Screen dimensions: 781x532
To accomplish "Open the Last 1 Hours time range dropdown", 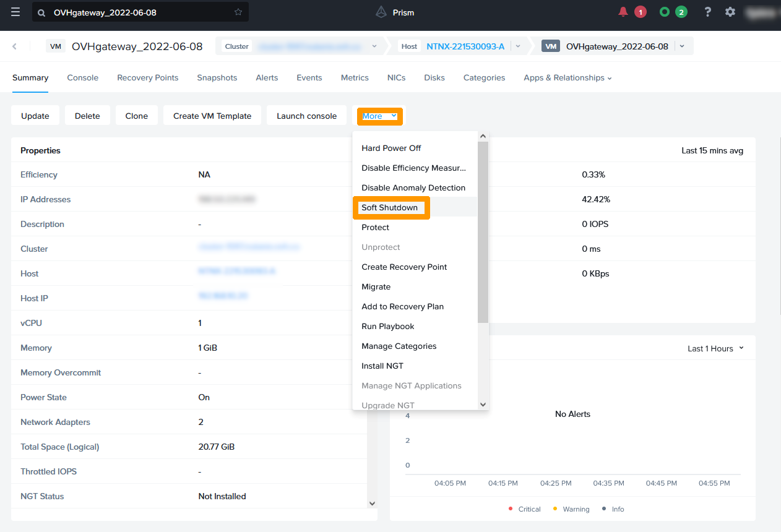I will pyautogui.click(x=716, y=348).
